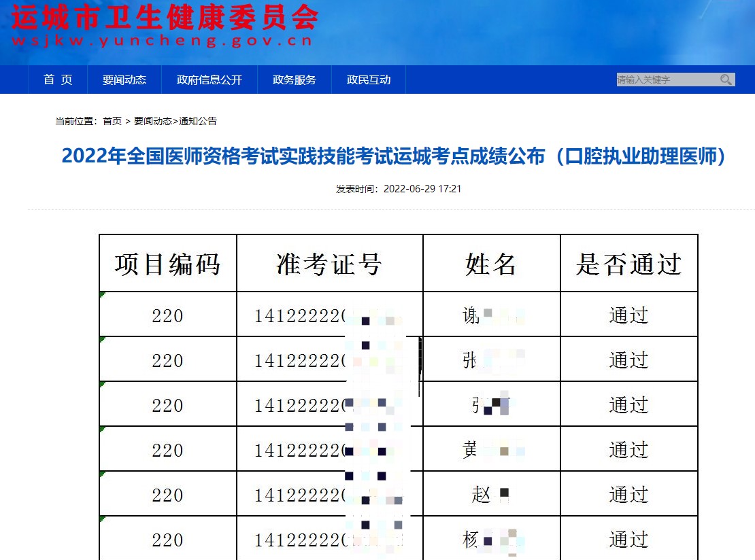This screenshot has height=560, width=755.
Task: Select the 是否通过 column header
Action: pyautogui.click(x=628, y=264)
